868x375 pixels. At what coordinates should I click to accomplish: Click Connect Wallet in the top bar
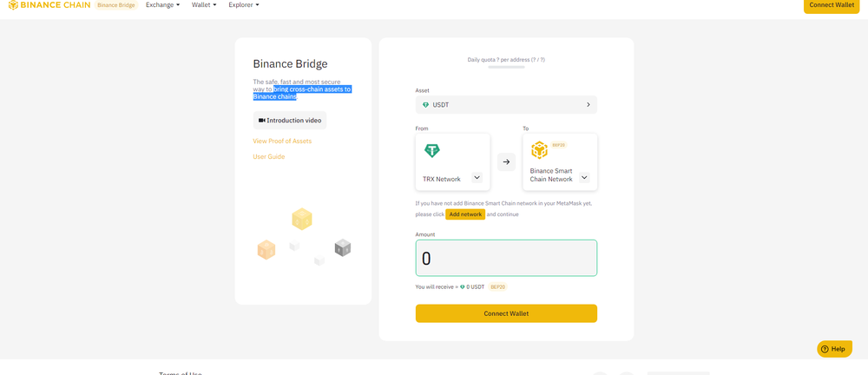[x=832, y=5]
